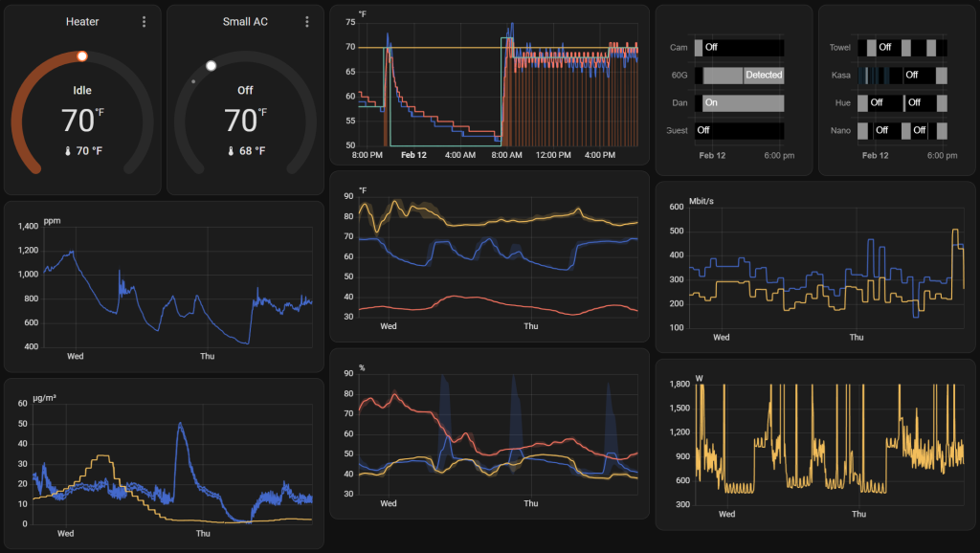
Task: Open the Guest Off history bar
Action: [x=739, y=130]
